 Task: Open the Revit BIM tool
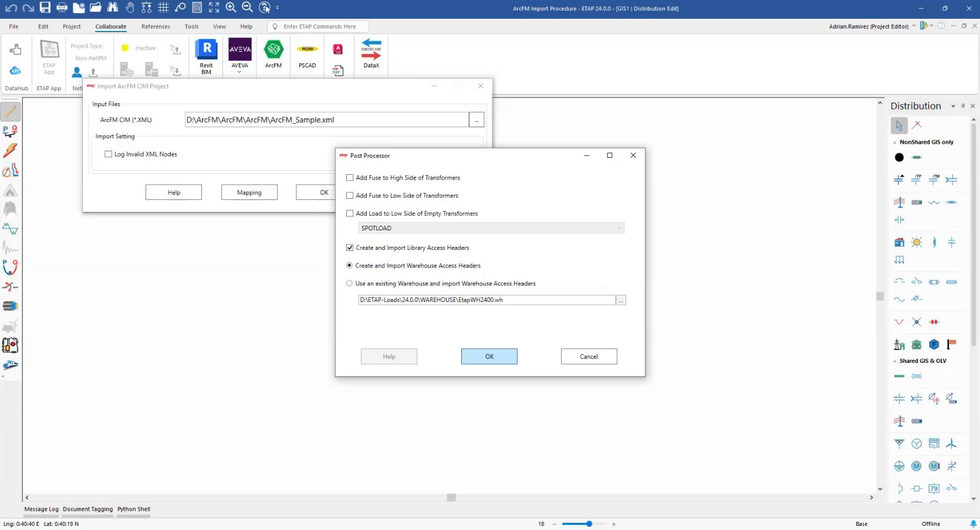206,50
